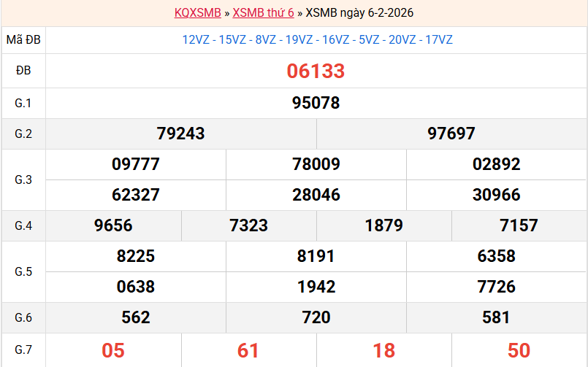Select the G.4 number 7157

(519, 225)
